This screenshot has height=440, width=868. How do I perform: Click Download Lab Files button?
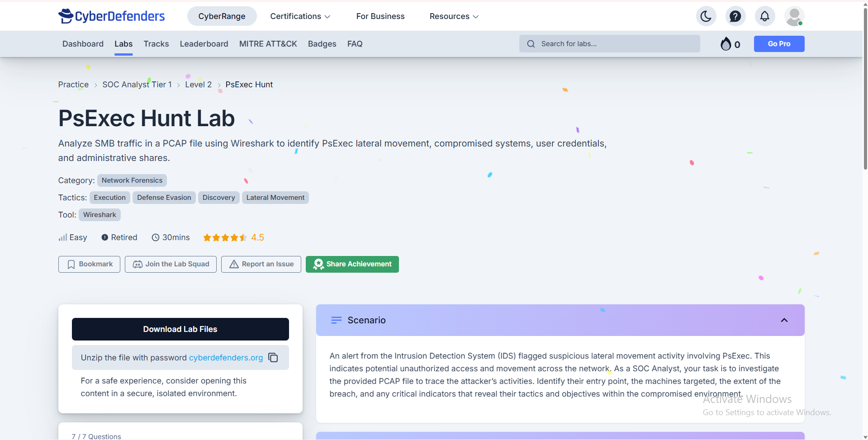tap(180, 329)
